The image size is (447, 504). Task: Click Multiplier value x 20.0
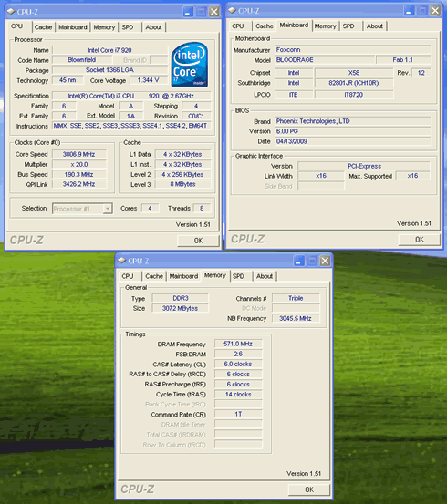78,164
